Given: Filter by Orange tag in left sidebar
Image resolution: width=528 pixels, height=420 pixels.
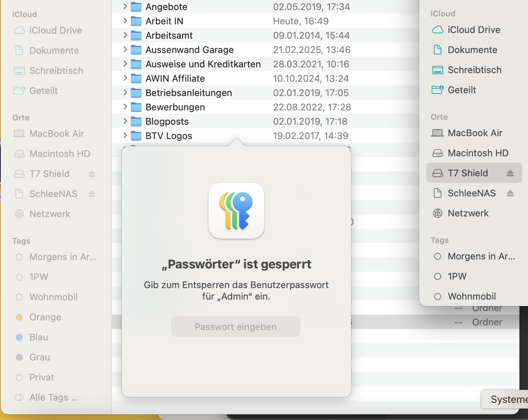Looking at the screenshot, I should click(x=39, y=317).
